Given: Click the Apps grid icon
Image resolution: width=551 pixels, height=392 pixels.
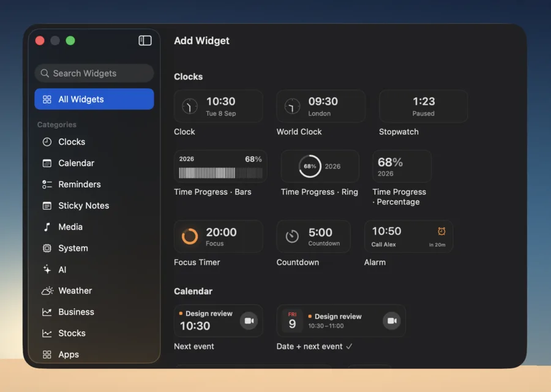Looking at the screenshot, I should pos(47,355).
